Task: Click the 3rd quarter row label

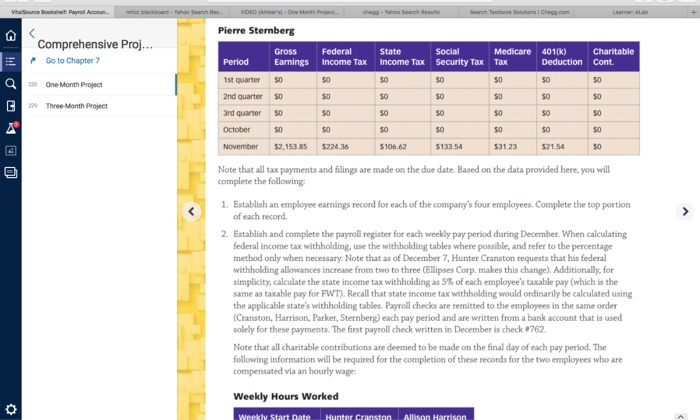Action: coord(242,113)
